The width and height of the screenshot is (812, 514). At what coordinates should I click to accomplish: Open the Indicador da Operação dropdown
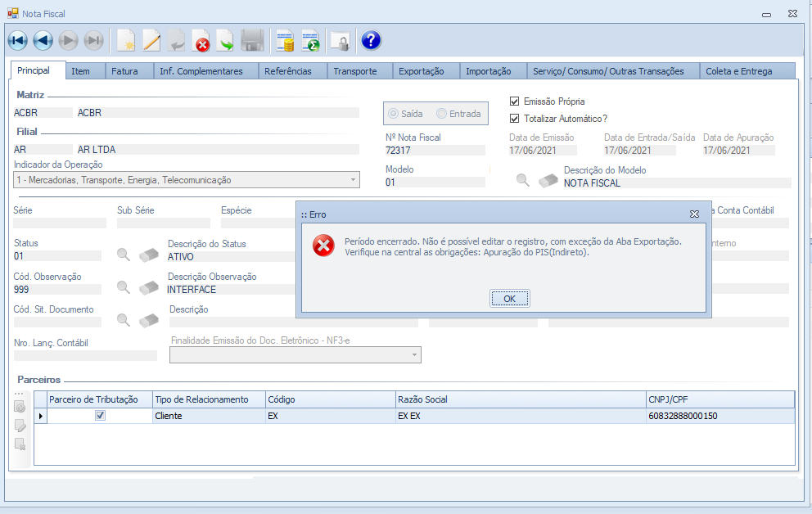click(x=353, y=180)
